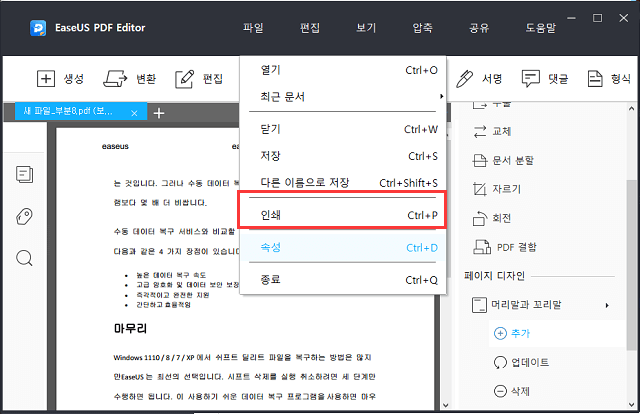The width and height of the screenshot is (640, 414).
Task: Select Print (인쇄) from the File menu
Action: point(340,215)
